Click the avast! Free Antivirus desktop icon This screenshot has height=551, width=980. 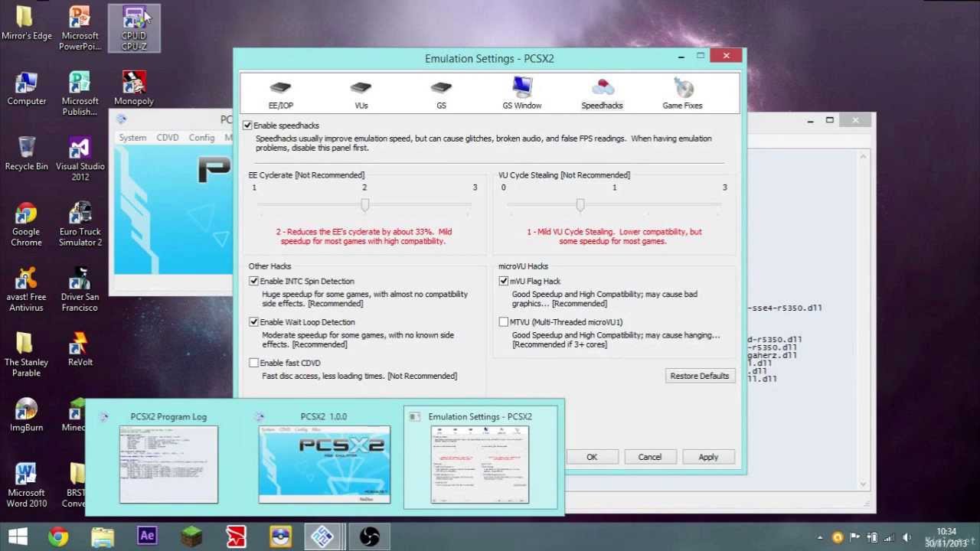pos(27,290)
